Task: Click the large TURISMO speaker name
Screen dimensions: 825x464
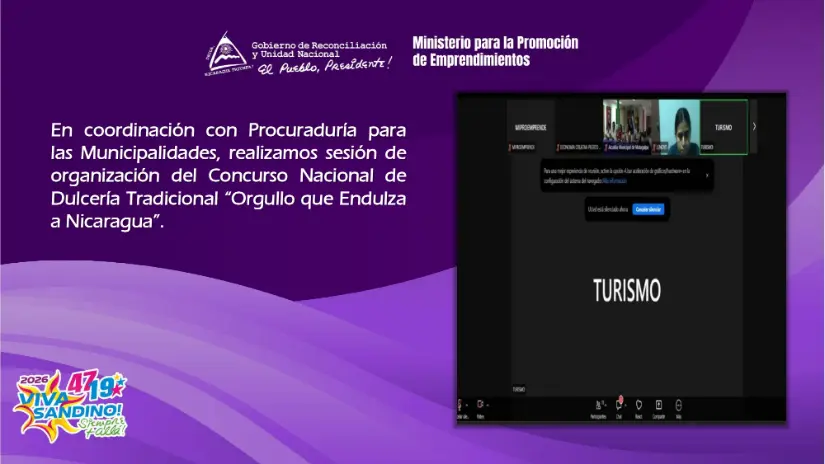Action: coord(627,290)
